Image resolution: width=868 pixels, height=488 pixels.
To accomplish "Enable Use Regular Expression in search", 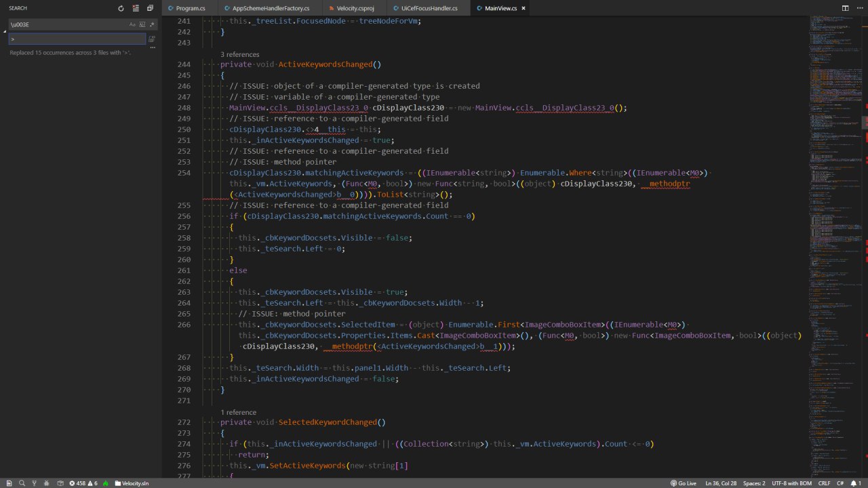I will coord(152,24).
